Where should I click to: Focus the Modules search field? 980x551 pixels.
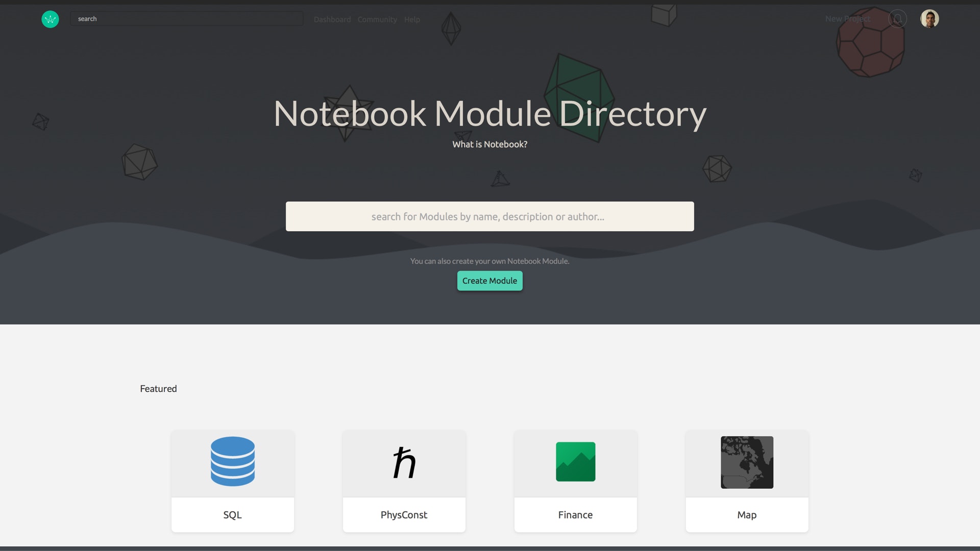(x=489, y=216)
